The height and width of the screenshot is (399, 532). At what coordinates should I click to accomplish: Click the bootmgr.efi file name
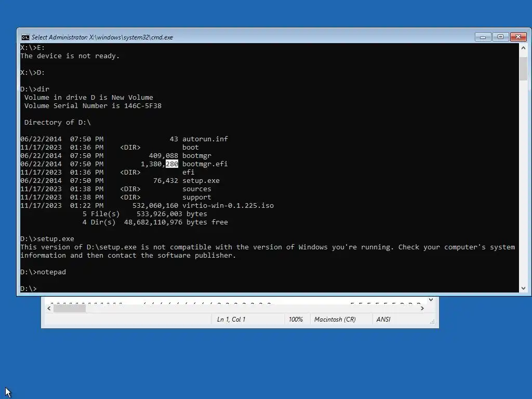point(205,164)
